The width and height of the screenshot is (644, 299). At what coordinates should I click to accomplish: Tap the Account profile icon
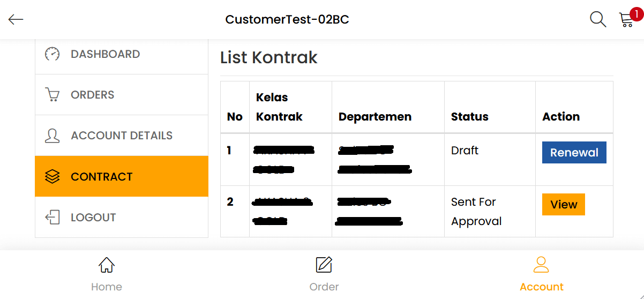point(541,265)
